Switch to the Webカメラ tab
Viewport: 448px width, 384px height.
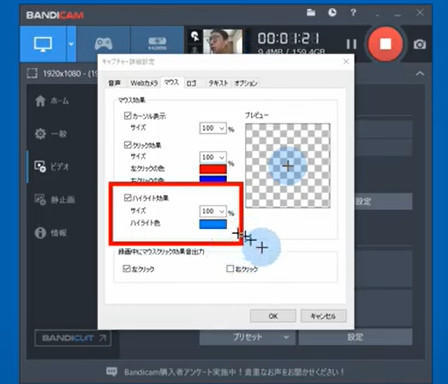coord(144,83)
